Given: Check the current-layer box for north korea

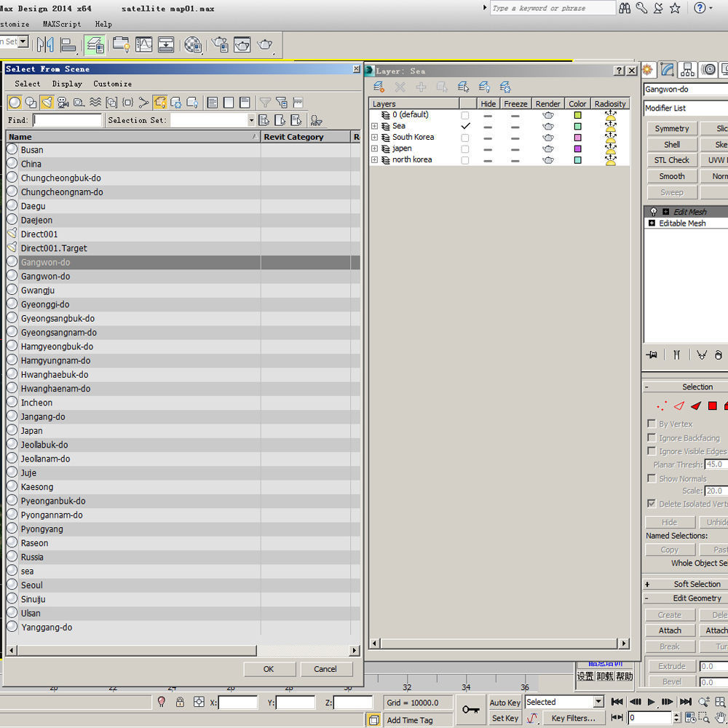Looking at the screenshot, I should click(x=464, y=160).
